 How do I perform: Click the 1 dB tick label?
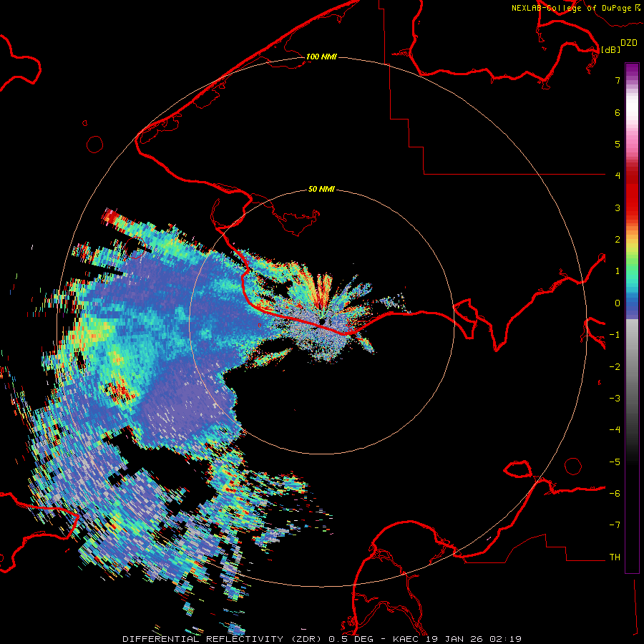(x=618, y=271)
